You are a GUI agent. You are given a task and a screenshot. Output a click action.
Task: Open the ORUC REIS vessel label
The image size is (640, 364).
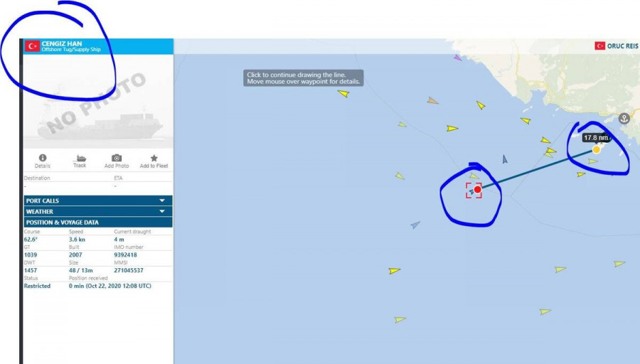pyautogui.click(x=622, y=46)
